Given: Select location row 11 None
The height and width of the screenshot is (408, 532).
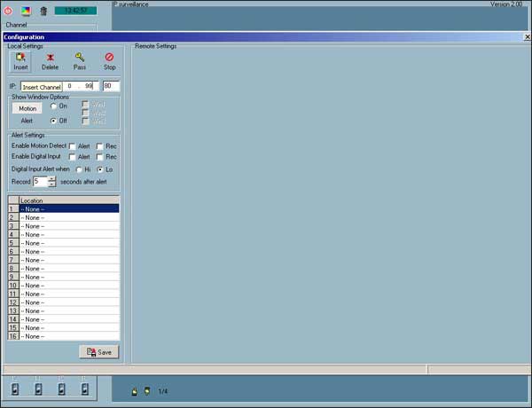Looking at the screenshot, I should (x=69, y=294).
